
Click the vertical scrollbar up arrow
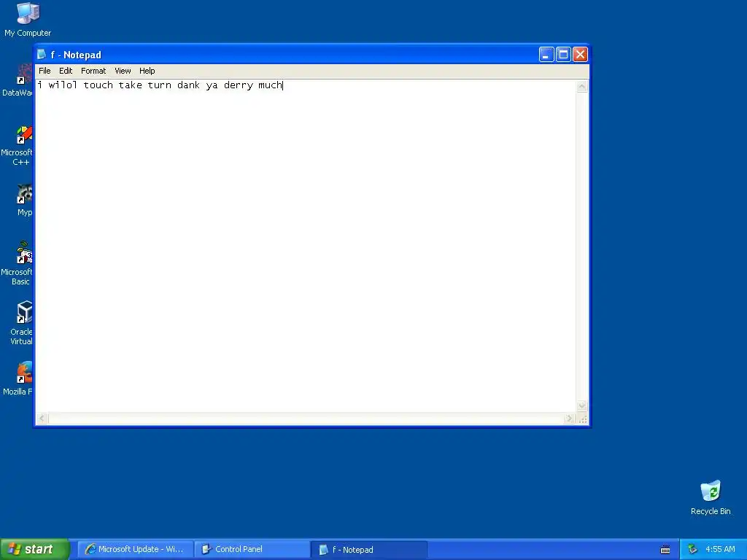click(x=581, y=87)
